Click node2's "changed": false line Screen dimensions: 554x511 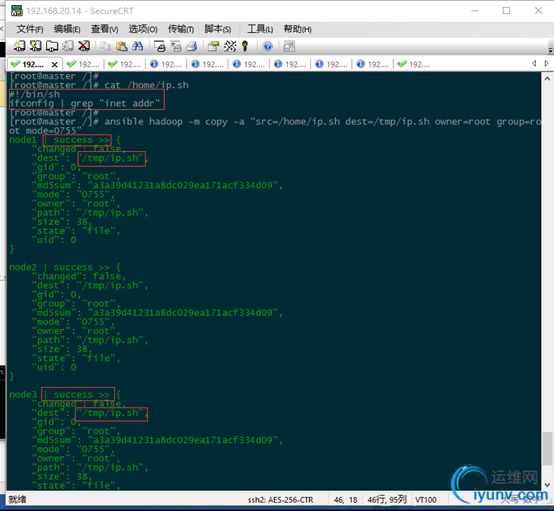pos(79,276)
